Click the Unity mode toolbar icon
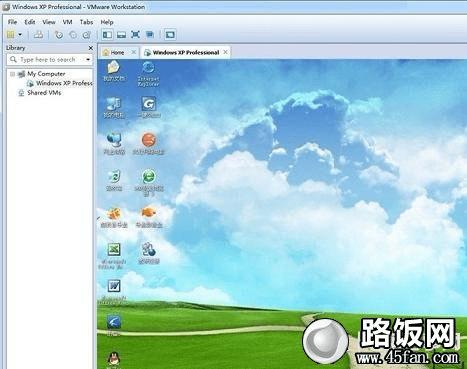Viewport: 467px width, 369px height. [x=150, y=35]
